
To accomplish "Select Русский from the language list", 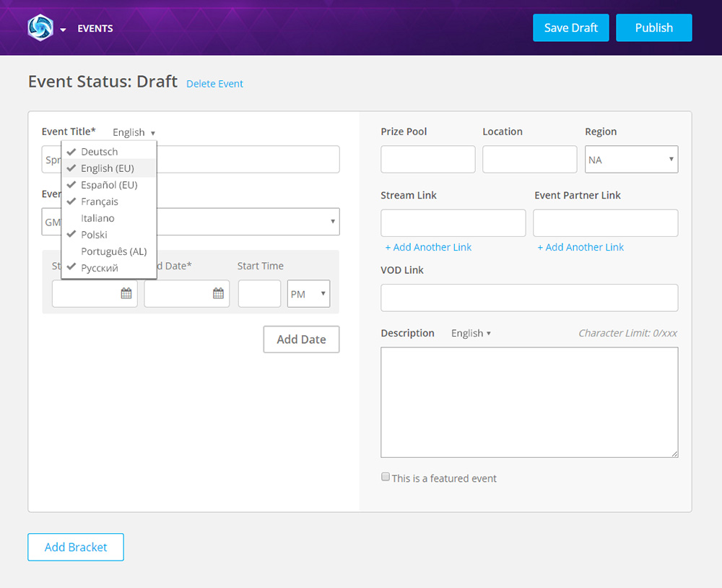I will 100,267.
